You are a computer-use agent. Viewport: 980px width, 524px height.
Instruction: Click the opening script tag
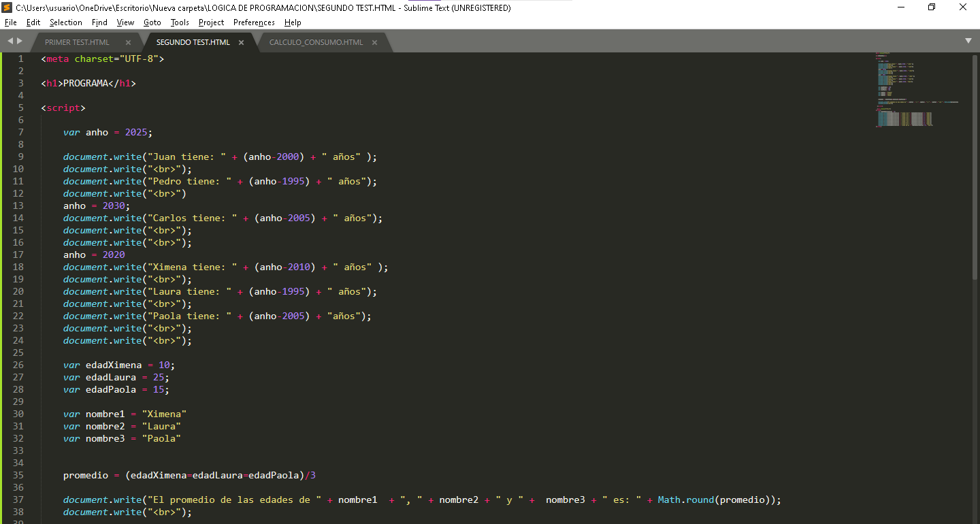(63, 108)
